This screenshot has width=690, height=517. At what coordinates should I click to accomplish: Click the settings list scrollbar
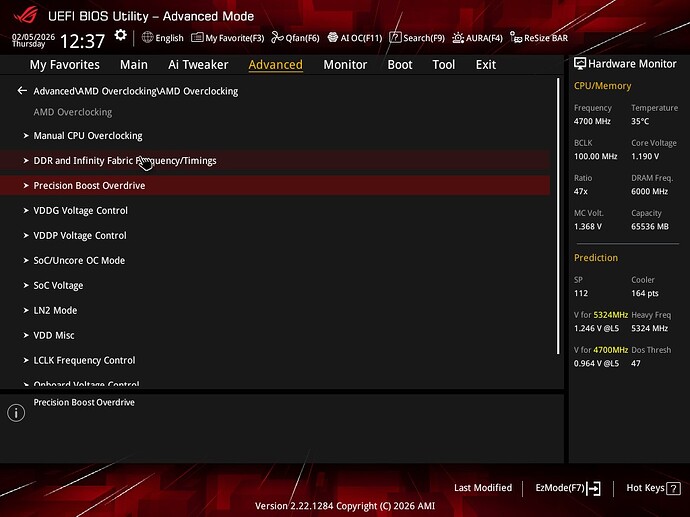[558, 216]
